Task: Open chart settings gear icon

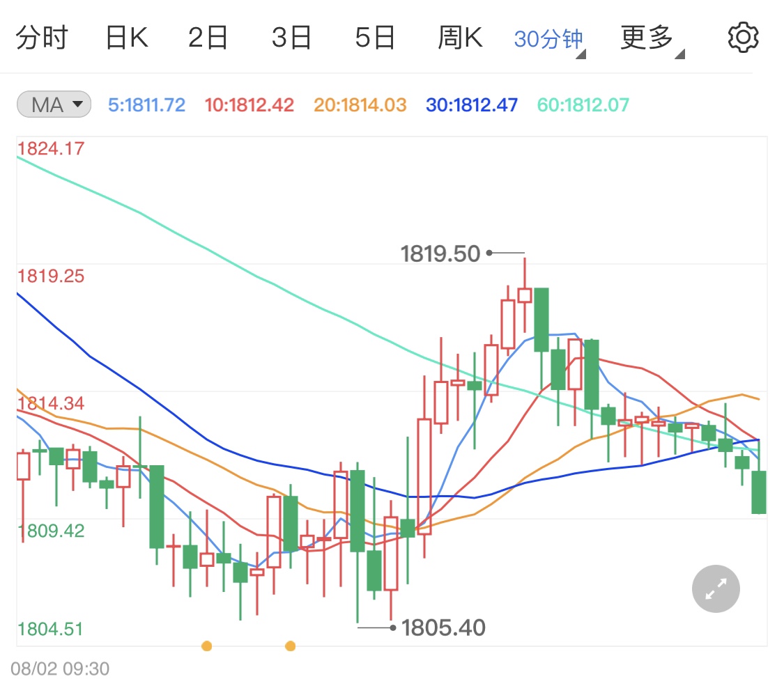Action: pos(743,38)
